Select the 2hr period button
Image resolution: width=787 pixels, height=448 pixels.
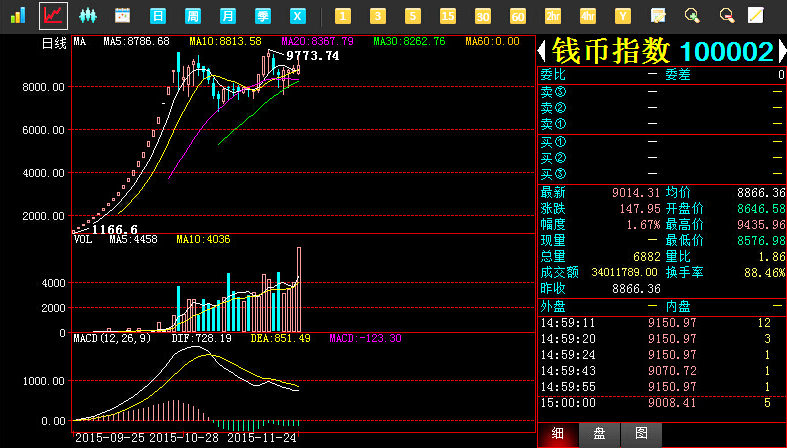553,16
